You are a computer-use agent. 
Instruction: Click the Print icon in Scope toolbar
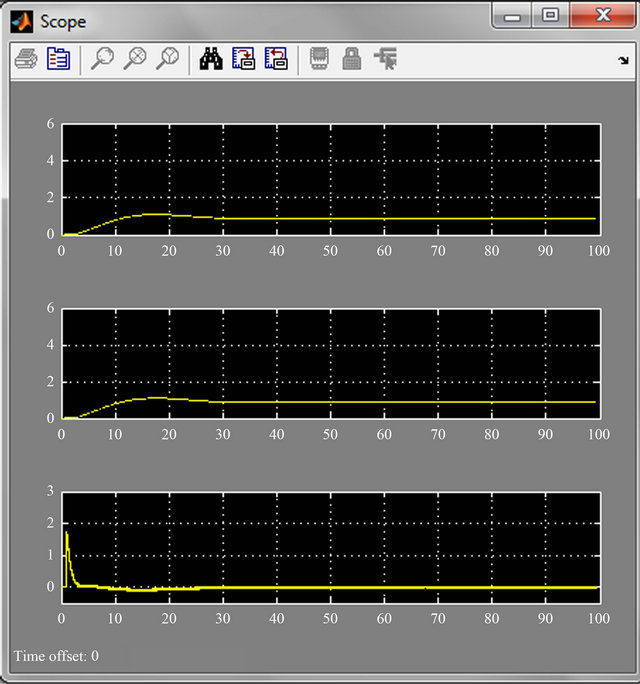click(26, 58)
